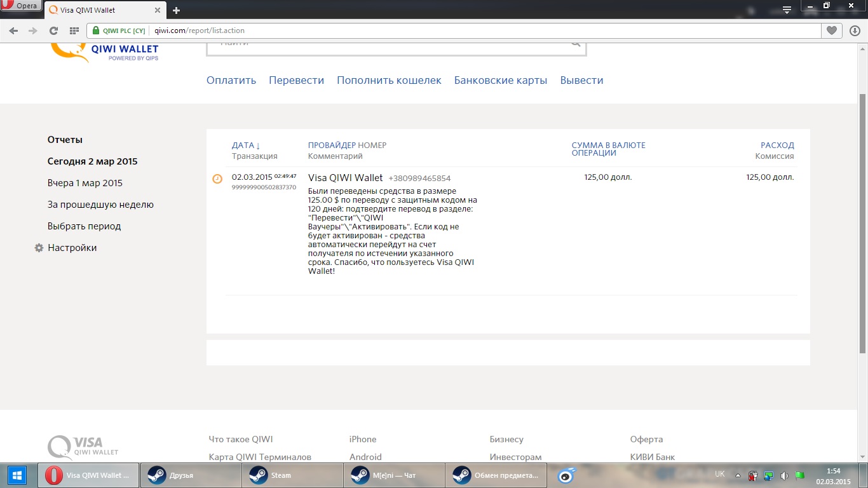
Task: Open the КИВИ Банк footer link
Action: pos(653,457)
